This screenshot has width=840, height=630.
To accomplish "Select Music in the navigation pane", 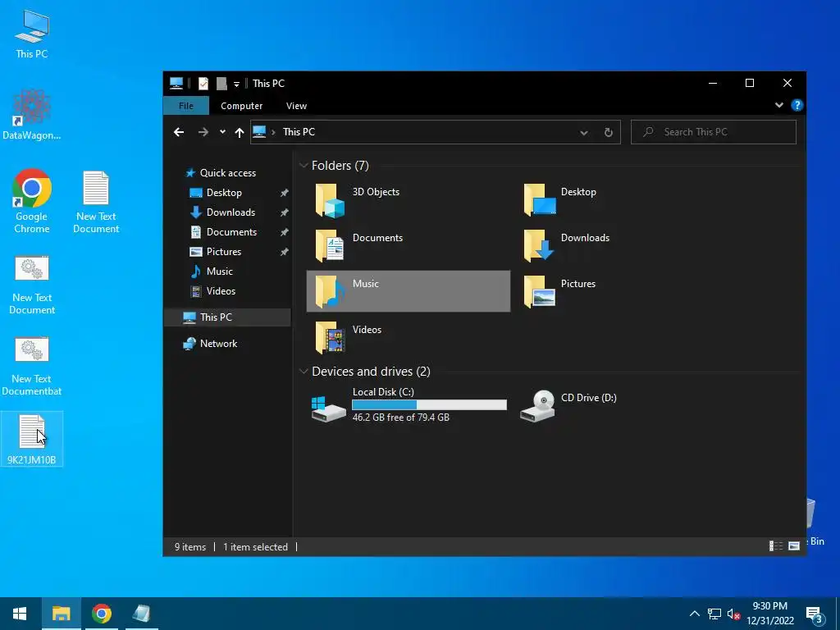I will tap(220, 272).
